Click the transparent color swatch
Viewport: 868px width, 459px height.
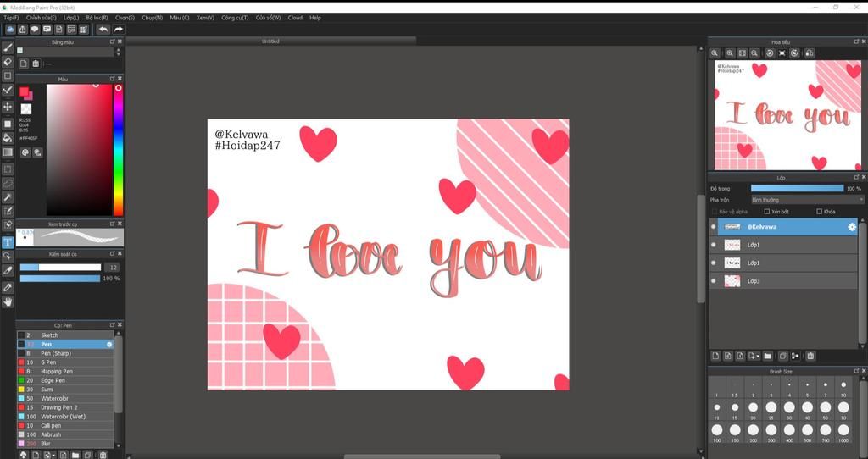26,109
